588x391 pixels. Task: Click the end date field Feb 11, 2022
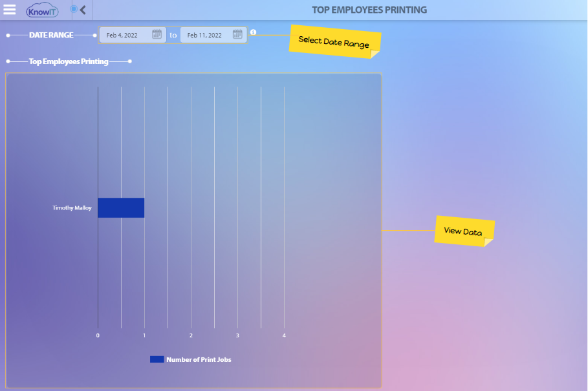click(213, 35)
